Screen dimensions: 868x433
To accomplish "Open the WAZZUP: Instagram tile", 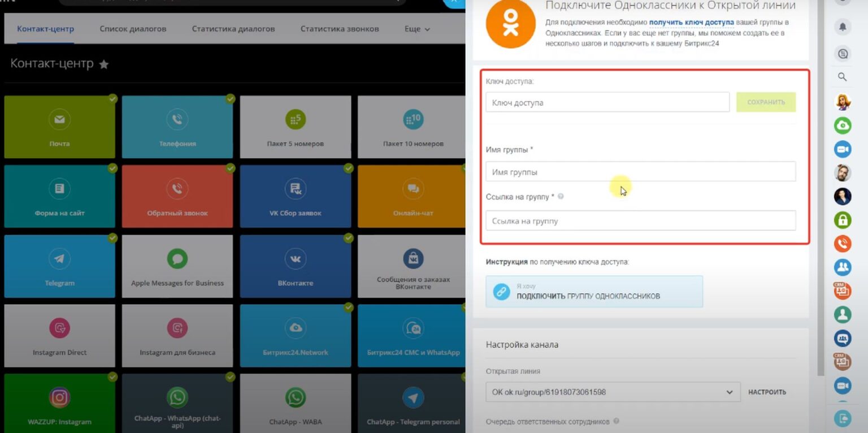I will click(x=59, y=404).
